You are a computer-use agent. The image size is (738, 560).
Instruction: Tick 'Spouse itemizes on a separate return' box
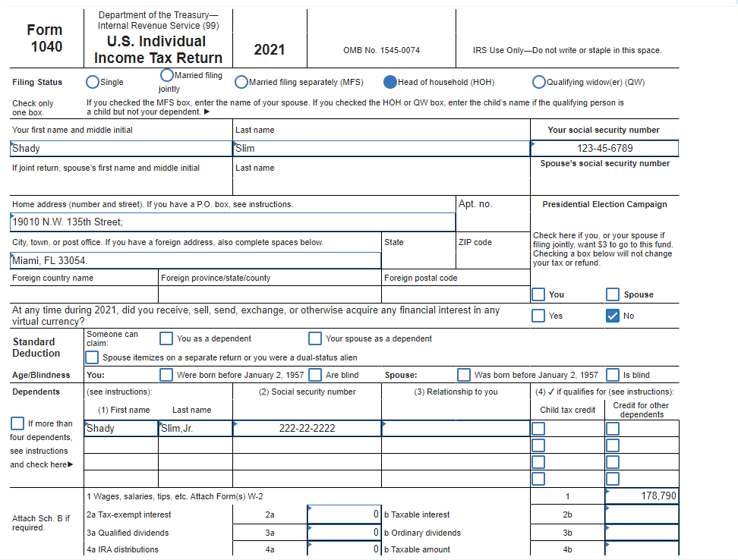click(93, 357)
